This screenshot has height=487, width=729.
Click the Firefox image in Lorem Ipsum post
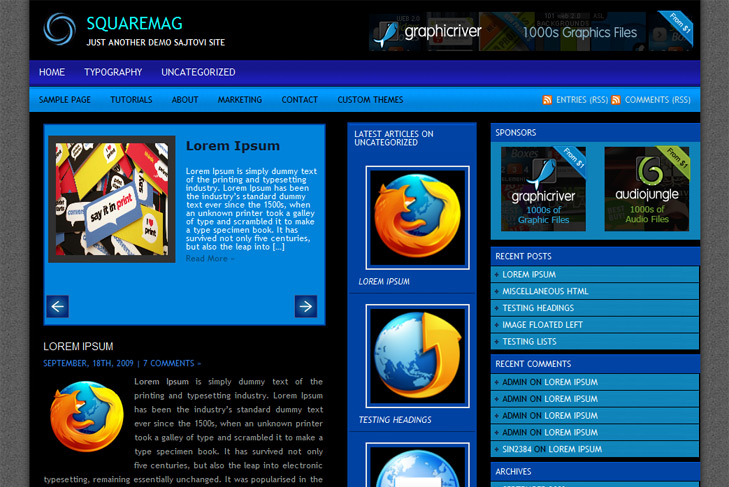click(x=87, y=416)
